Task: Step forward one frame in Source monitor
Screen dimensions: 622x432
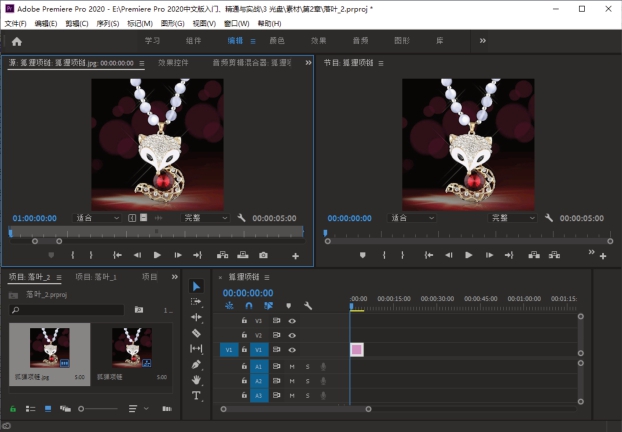Action: pyautogui.click(x=178, y=255)
